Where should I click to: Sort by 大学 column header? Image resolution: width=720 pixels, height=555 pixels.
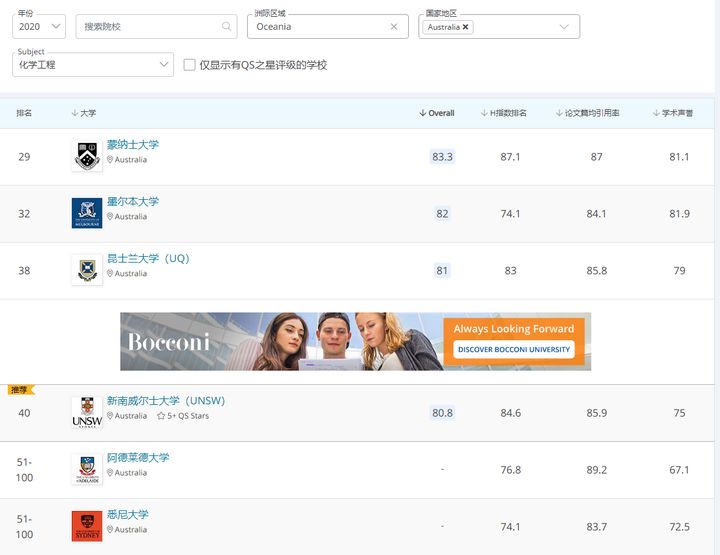point(84,113)
